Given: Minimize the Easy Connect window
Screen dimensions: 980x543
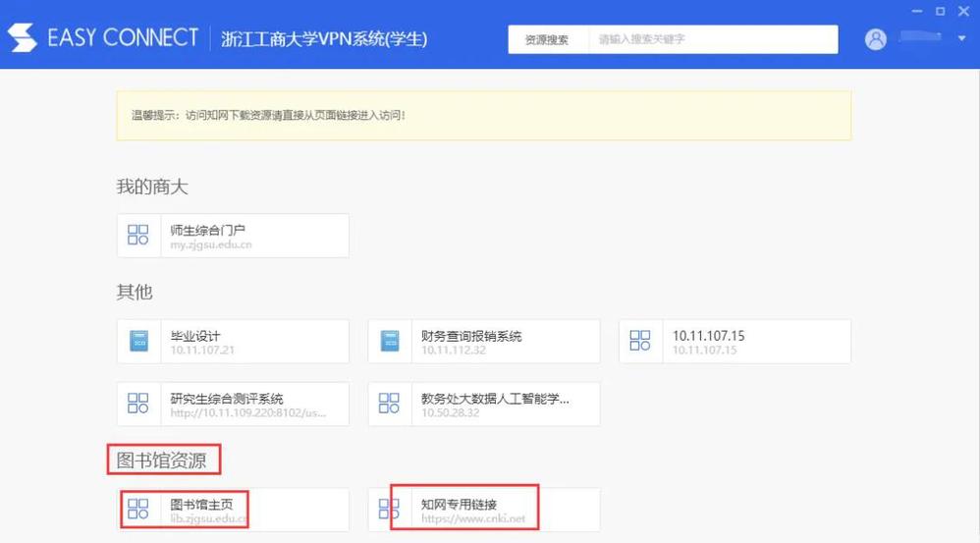Looking at the screenshot, I should click(x=915, y=12).
